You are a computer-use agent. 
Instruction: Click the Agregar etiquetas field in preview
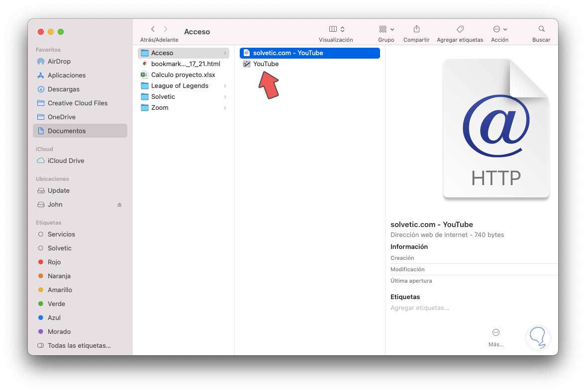[x=420, y=308]
